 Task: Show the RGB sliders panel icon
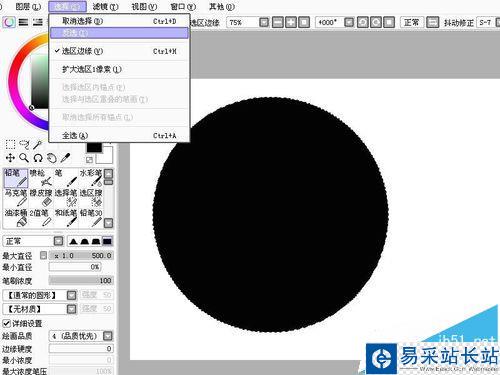(x=23, y=22)
